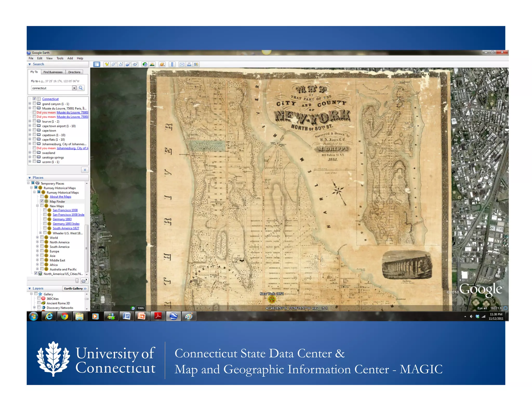The height and width of the screenshot is (411, 532).
Task: Open the Add menu
Action: pos(70,58)
